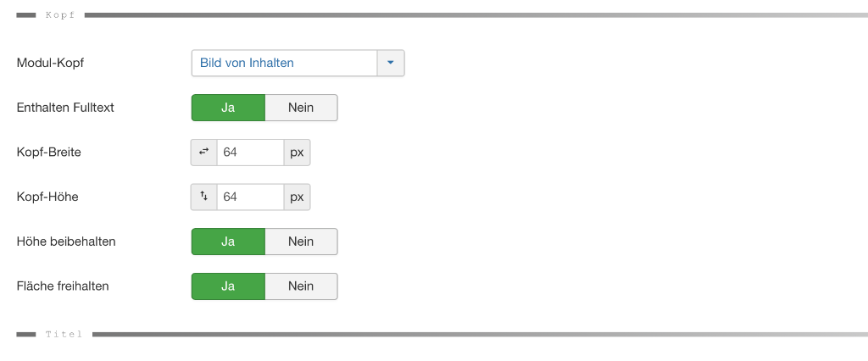Disable Höhe beibehalten with Nein

pyautogui.click(x=301, y=242)
